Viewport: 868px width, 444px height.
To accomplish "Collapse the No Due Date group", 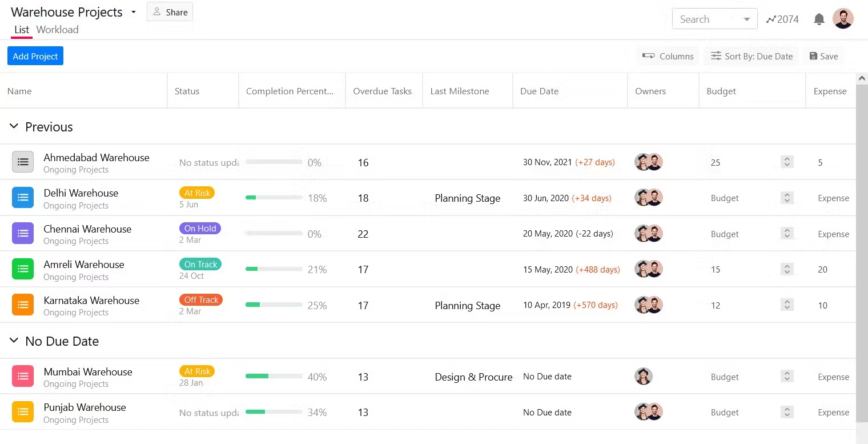I will 14,341.
